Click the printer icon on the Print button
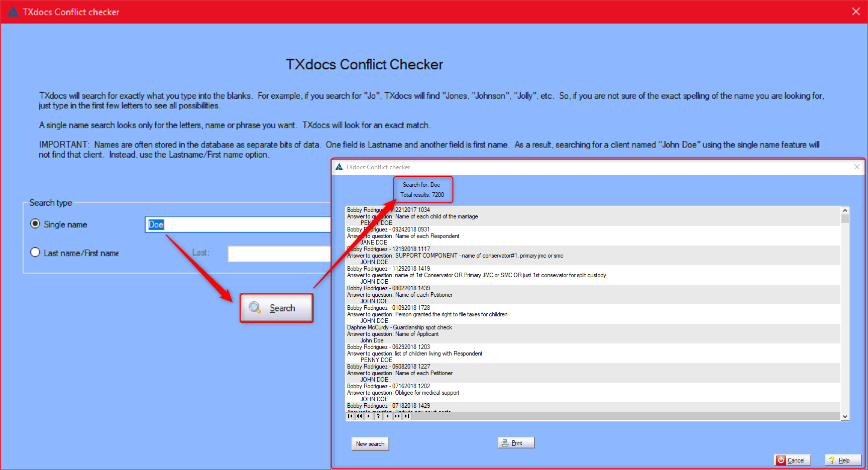Screen dimensions: 868x470 (506, 442)
